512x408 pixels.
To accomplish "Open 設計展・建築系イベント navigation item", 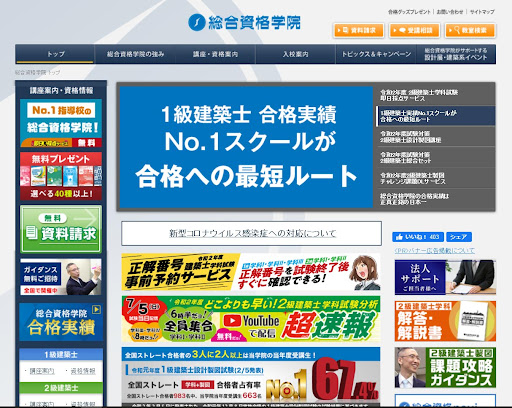I will pos(456,54).
